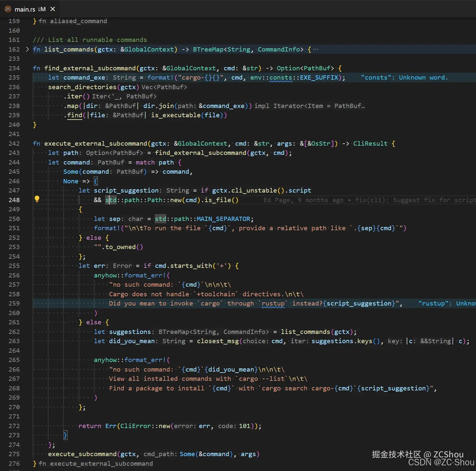Image resolution: width=476 pixels, height=471 pixels.
Task: Click the EXE_SUFFIX constant on line 235
Action: pyautogui.click(x=319, y=78)
